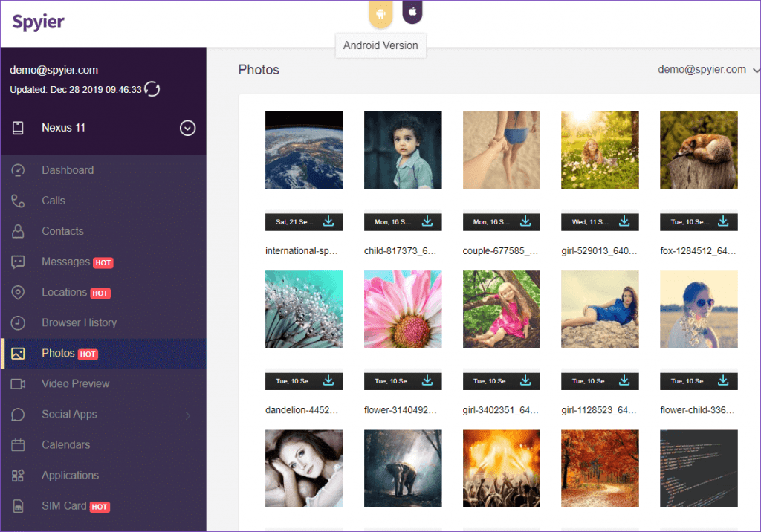Open the demo@spyier.com account dropdown

tap(708, 70)
